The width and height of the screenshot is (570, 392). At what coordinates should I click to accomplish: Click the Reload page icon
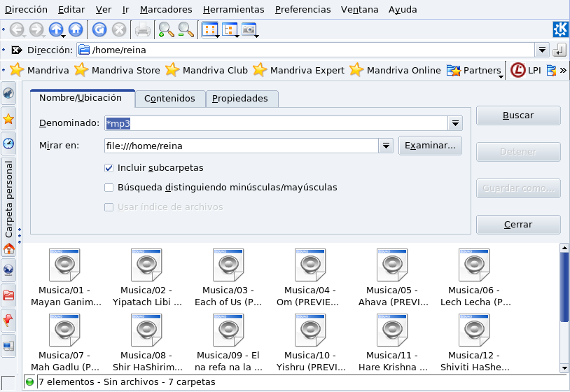(100, 29)
